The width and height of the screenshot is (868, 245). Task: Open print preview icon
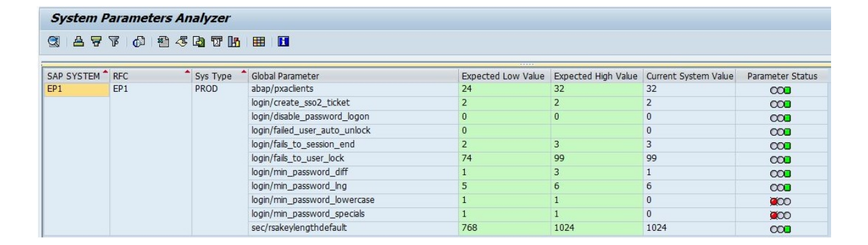[139, 42]
